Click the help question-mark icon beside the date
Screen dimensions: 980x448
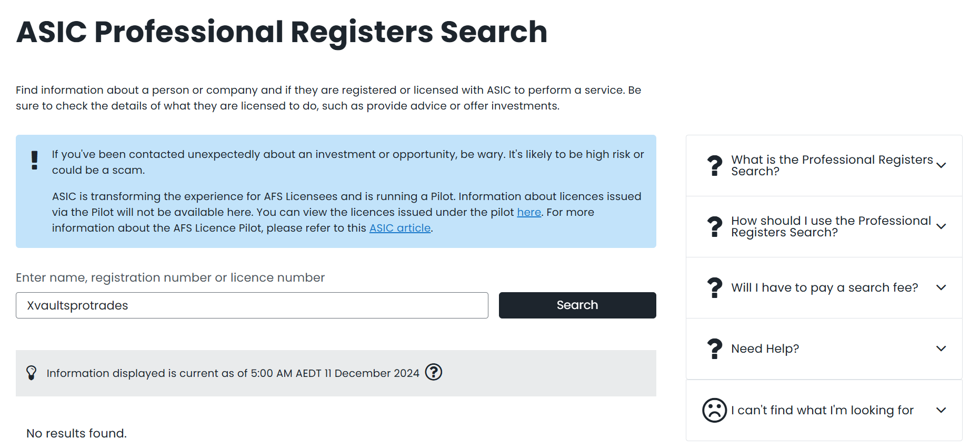pos(433,372)
